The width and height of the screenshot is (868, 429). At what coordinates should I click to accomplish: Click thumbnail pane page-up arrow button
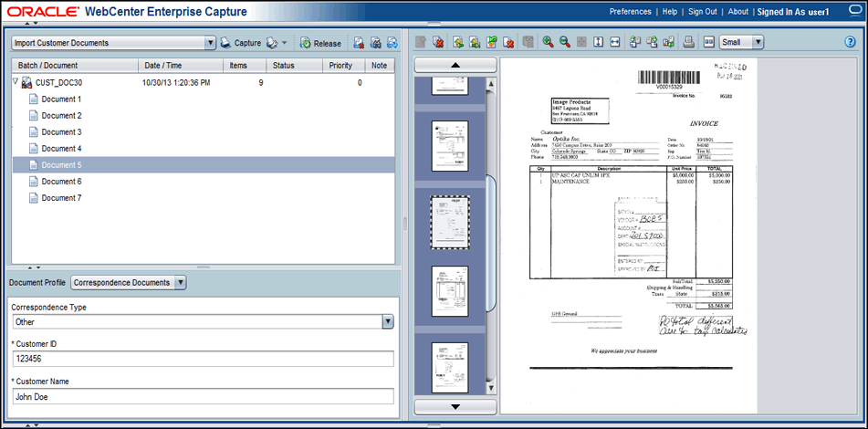[x=455, y=65]
